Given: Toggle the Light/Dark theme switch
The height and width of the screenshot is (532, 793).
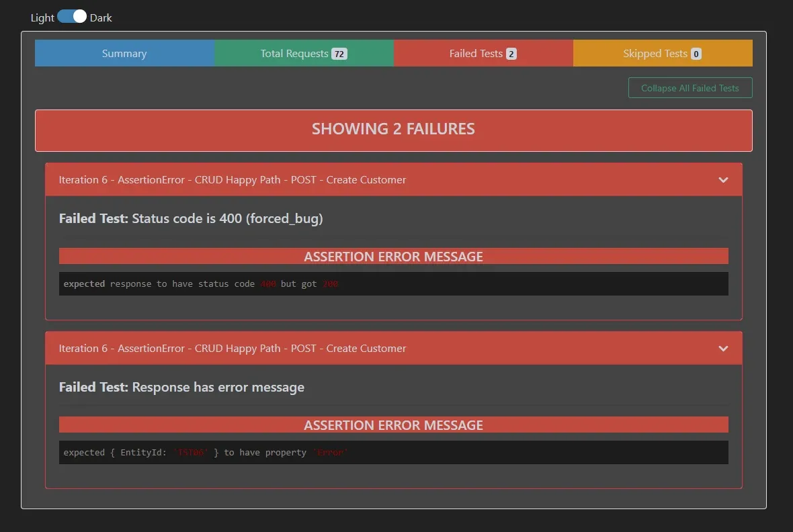Looking at the screenshot, I should 73,15.
